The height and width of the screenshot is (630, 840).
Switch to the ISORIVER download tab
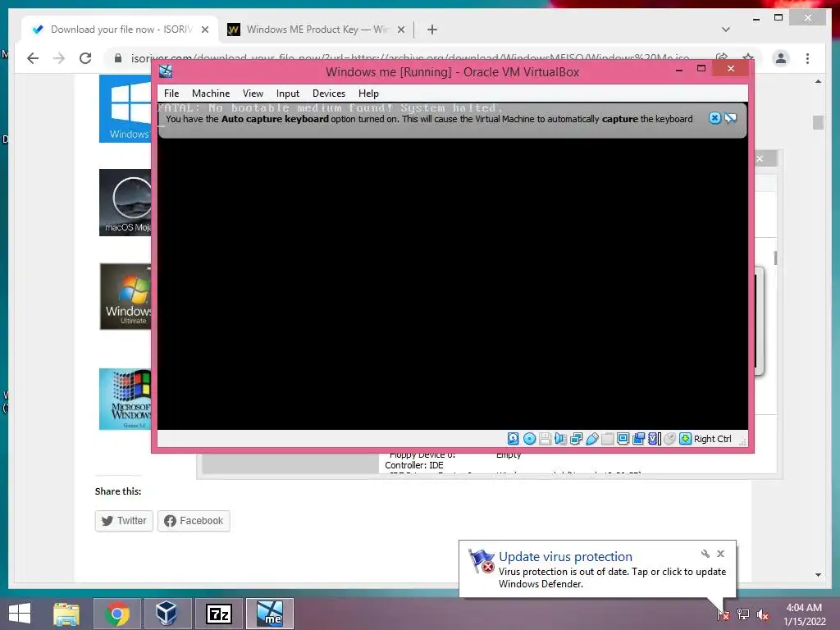120,30
